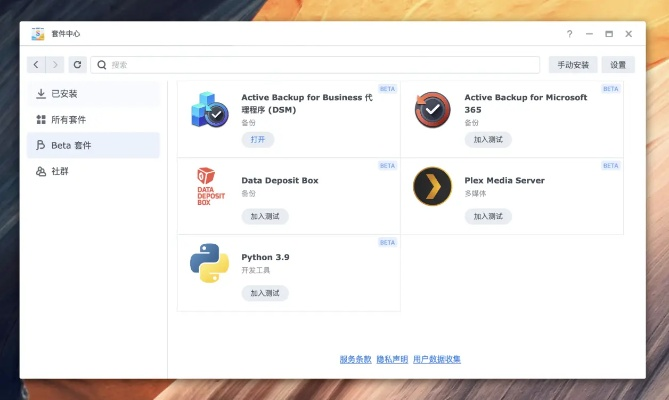Minimize the Package Center window
Screen dimensions: 669x400
pyautogui.click(x=589, y=34)
